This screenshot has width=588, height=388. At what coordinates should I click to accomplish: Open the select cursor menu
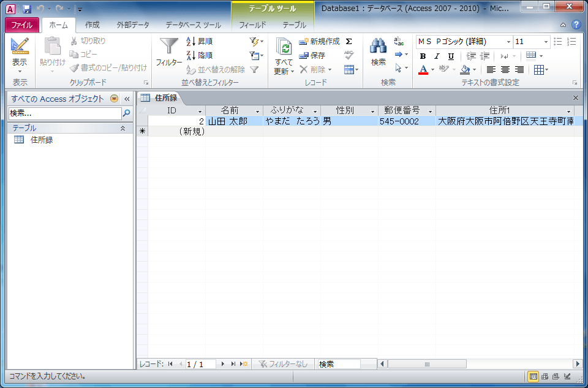[401, 68]
